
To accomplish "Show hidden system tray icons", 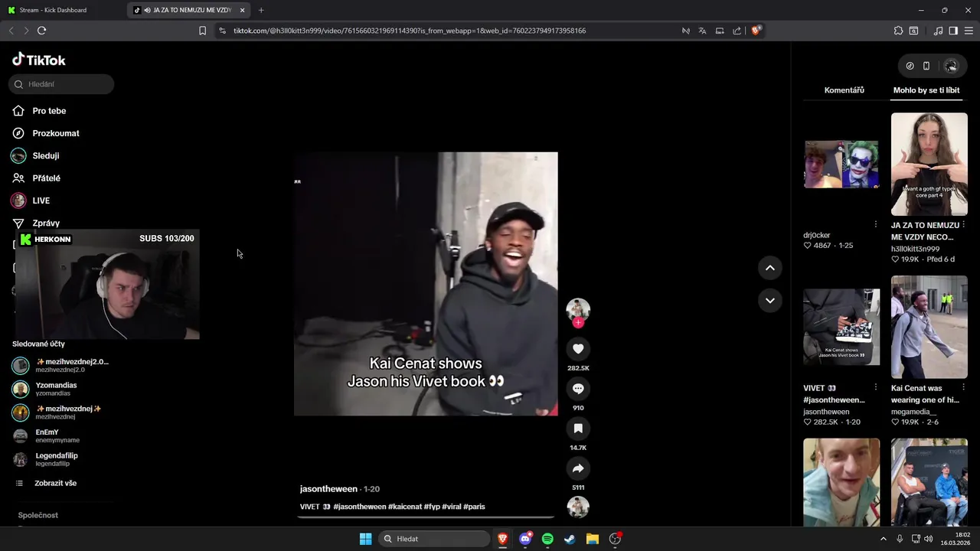I will (x=883, y=539).
